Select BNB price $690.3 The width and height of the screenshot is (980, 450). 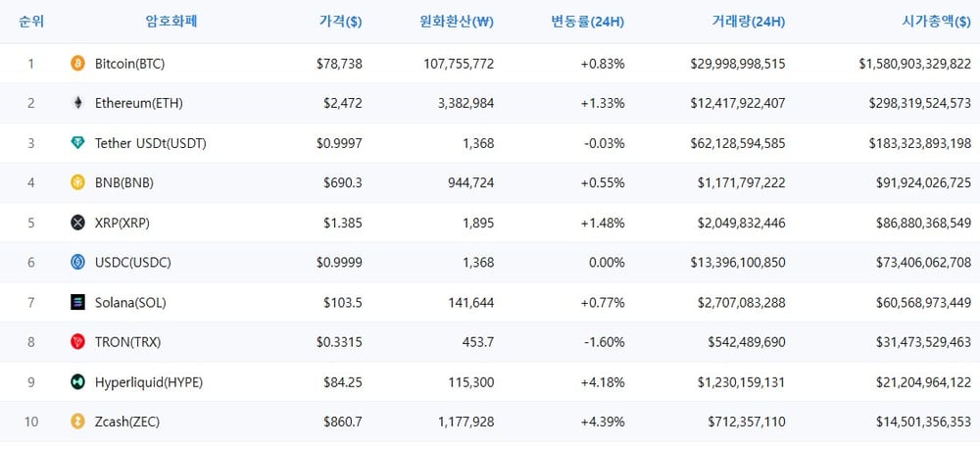pos(342,183)
